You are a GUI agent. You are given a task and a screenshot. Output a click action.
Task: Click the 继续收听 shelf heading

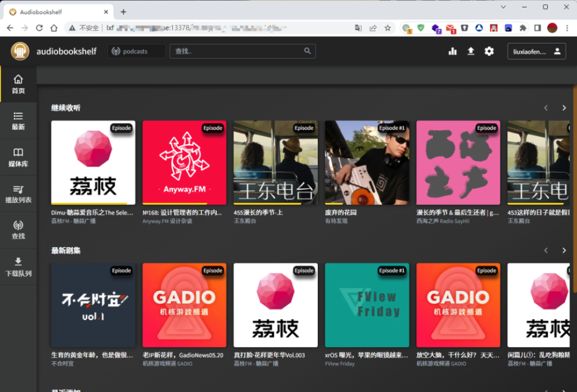pos(66,108)
